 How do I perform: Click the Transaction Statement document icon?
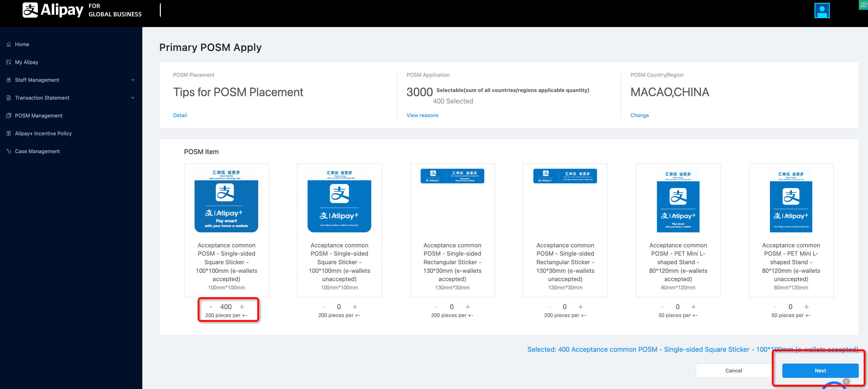(x=8, y=98)
